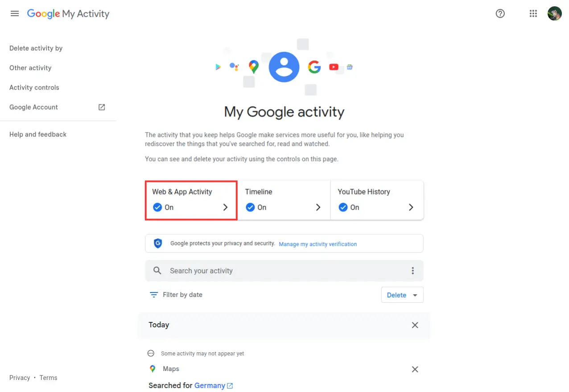
Task: Select the Filter by date icon
Action: pyautogui.click(x=153, y=294)
